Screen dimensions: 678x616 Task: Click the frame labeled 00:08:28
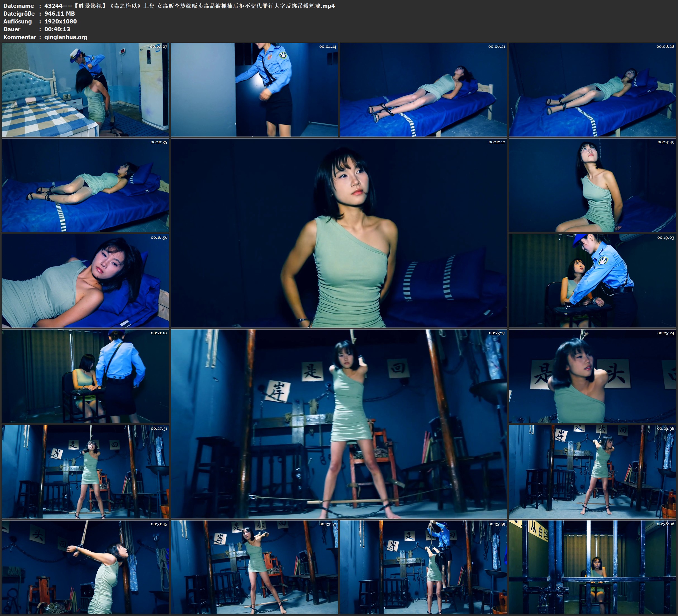pos(592,90)
